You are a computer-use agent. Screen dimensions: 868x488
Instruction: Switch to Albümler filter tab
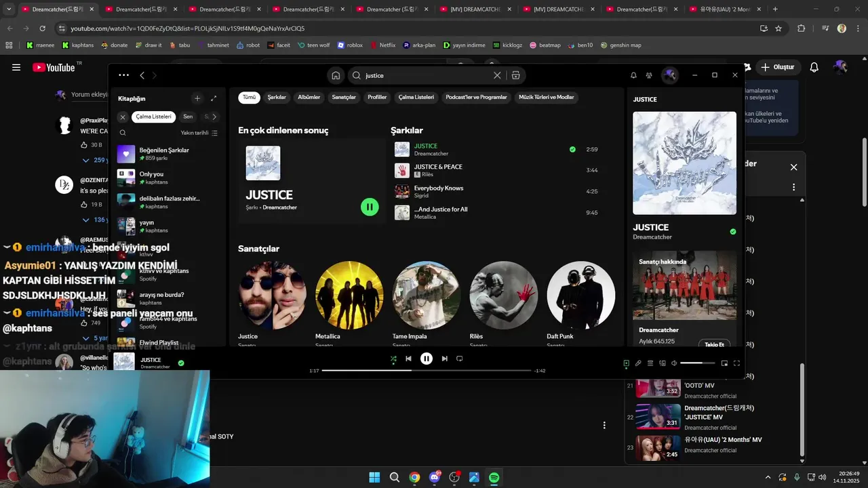tap(309, 98)
